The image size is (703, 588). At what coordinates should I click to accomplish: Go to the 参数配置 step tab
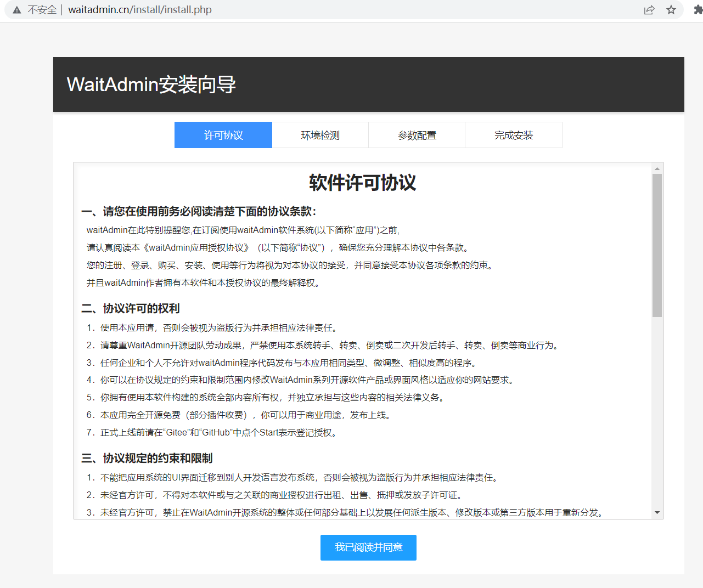[417, 135]
